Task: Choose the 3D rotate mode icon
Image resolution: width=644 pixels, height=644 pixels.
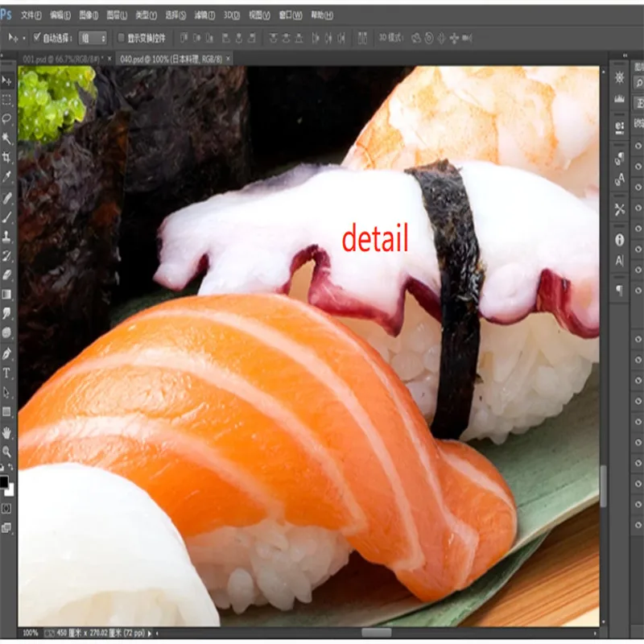Action: pyautogui.click(x=416, y=38)
